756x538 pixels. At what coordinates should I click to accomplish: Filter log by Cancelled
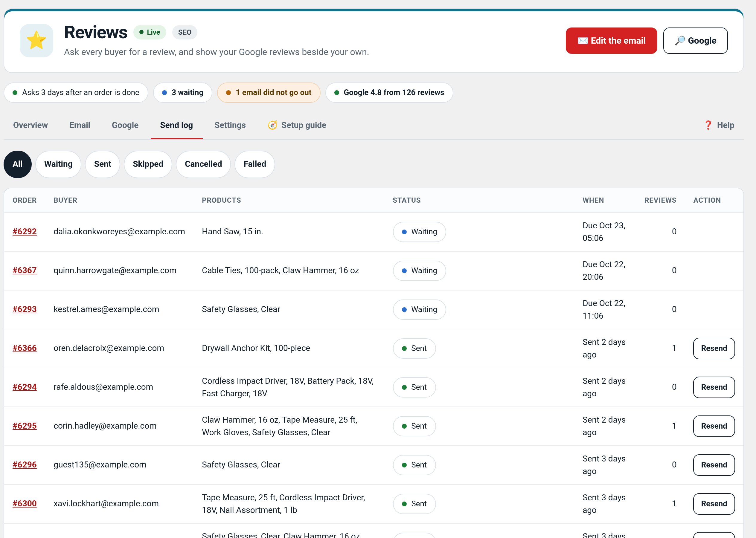point(203,164)
